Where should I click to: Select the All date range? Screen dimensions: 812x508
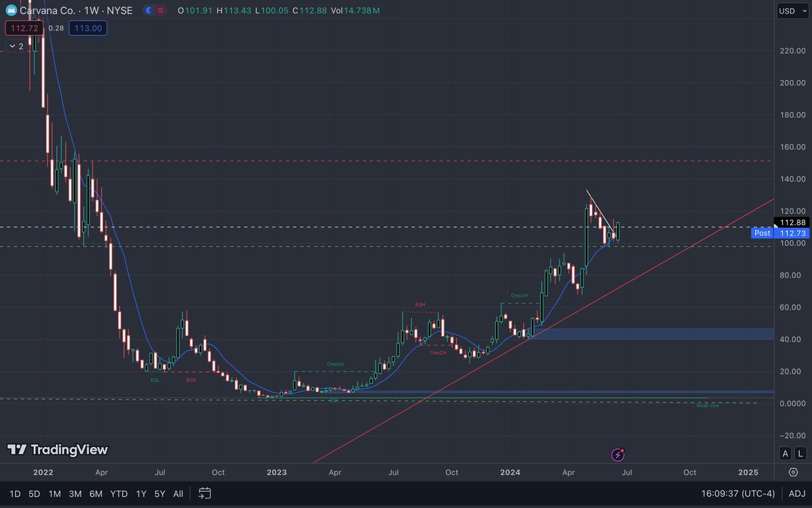click(178, 494)
